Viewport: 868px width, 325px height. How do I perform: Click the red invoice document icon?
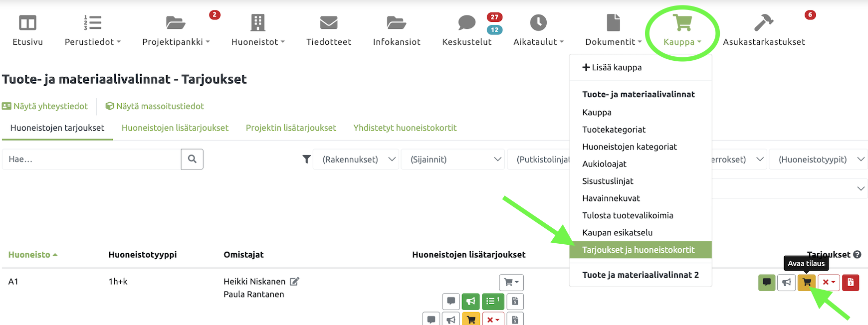851,283
